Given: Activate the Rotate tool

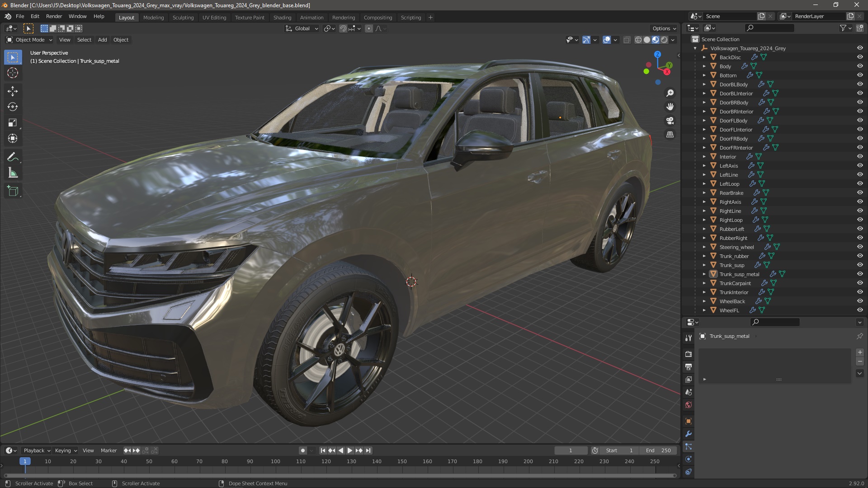Looking at the screenshot, I should 13,107.
